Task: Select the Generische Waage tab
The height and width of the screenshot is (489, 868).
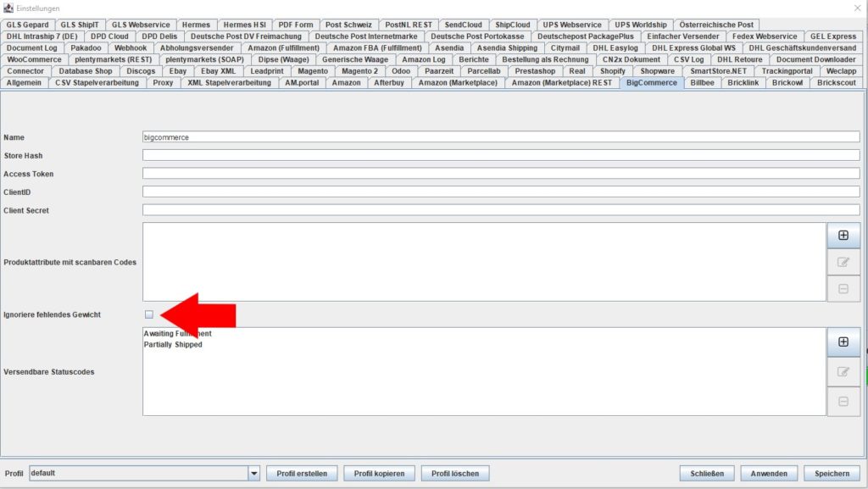Action: [355, 59]
